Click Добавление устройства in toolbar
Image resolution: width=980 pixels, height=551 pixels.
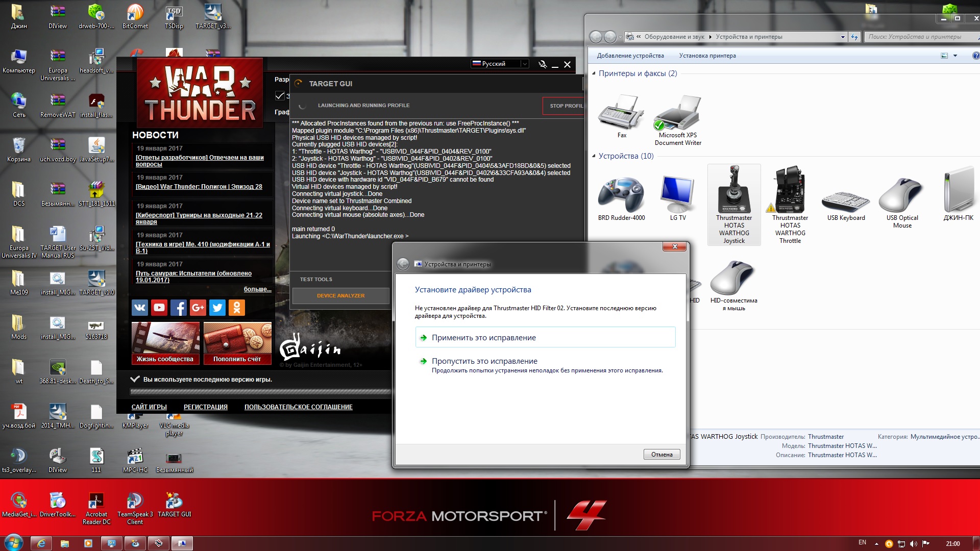click(x=630, y=56)
